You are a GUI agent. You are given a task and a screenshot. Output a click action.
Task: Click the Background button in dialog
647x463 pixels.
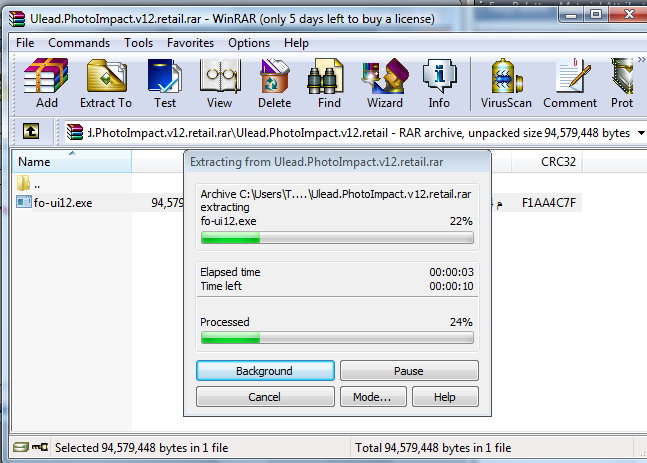pos(265,371)
